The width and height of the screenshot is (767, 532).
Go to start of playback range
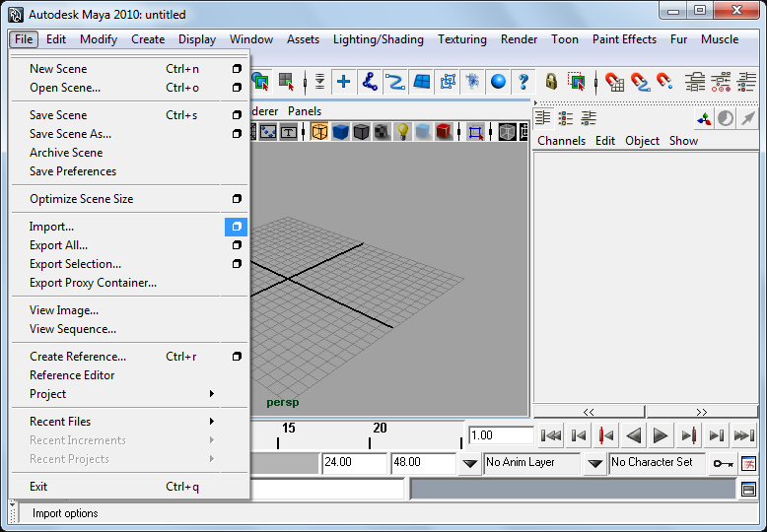click(551, 435)
